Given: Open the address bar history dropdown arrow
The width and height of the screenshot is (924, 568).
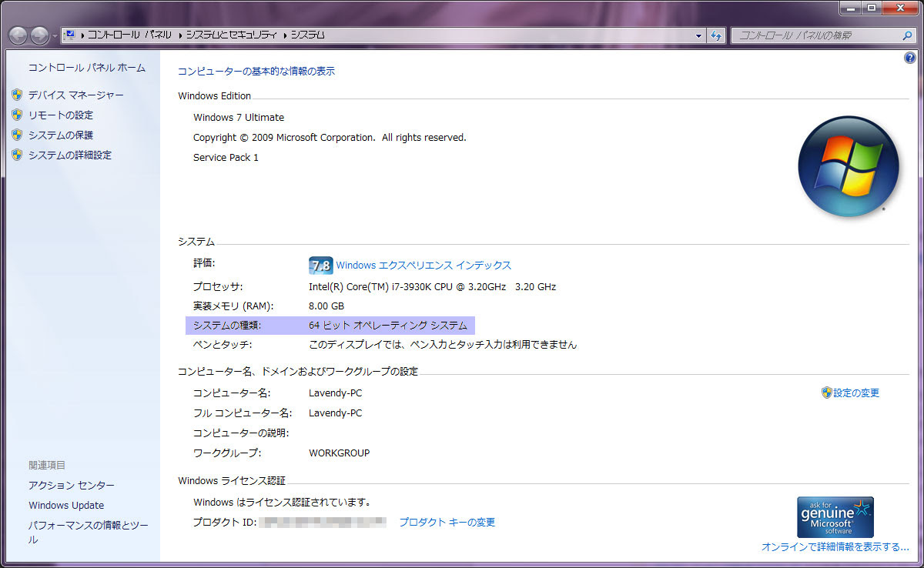Looking at the screenshot, I should [698, 35].
